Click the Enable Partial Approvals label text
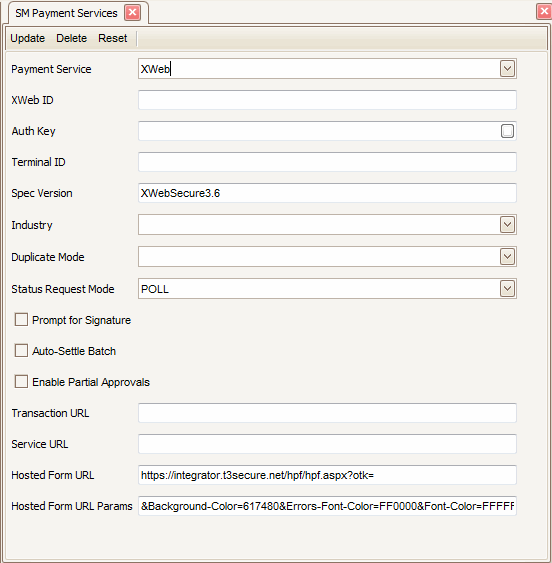Screen dimensions: 552x563 pyautogui.click(x=91, y=382)
